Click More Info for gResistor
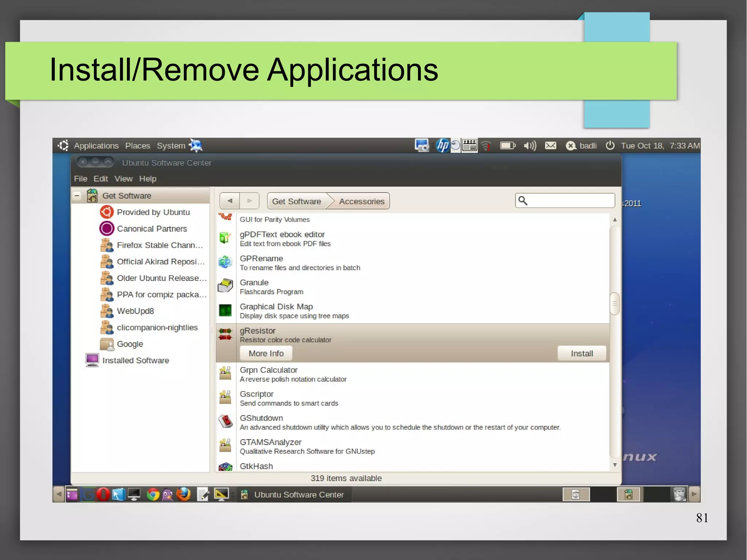This screenshot has height=560, width=747. 266,353
